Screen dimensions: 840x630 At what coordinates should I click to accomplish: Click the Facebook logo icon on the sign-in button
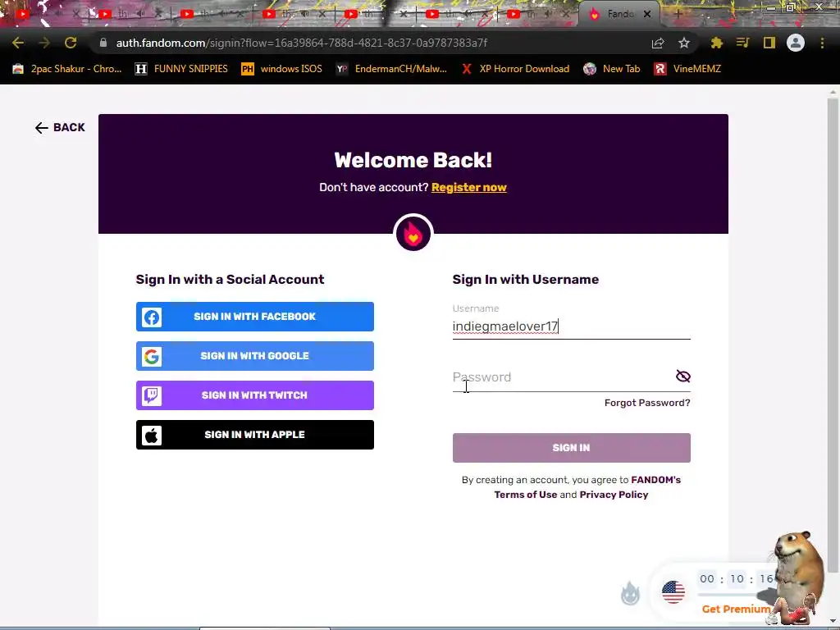coord(152,317)
